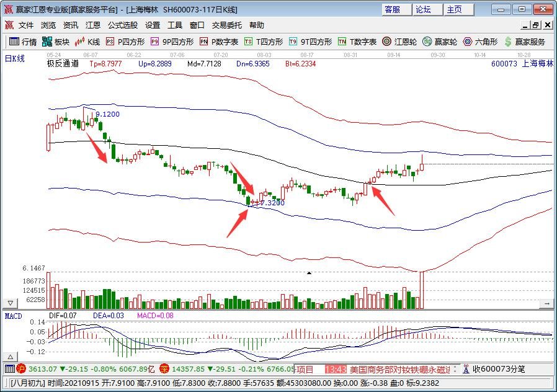Image resolution: width=557 pixels, height=392 pixels.
Task: Open the 公式选股 menu
Action: pos(123,25)
